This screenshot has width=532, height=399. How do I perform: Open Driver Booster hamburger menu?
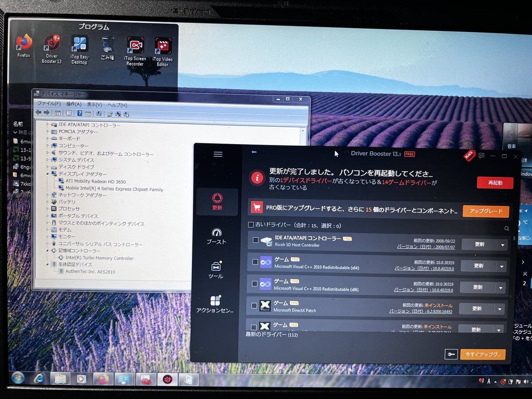point(218,154)
